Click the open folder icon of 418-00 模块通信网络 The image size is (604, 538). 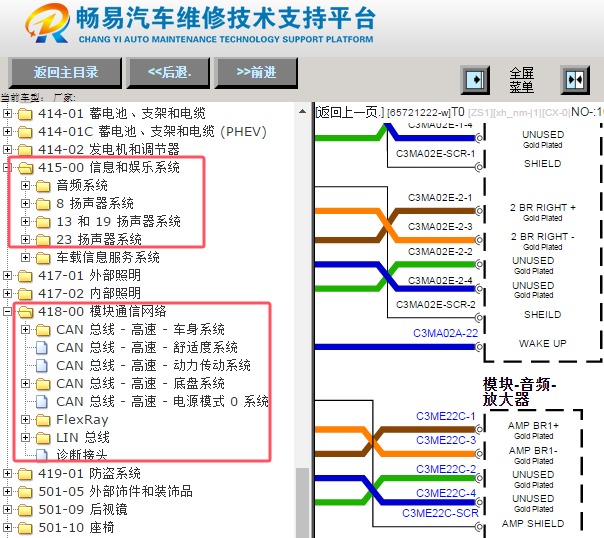coord(25,312)
